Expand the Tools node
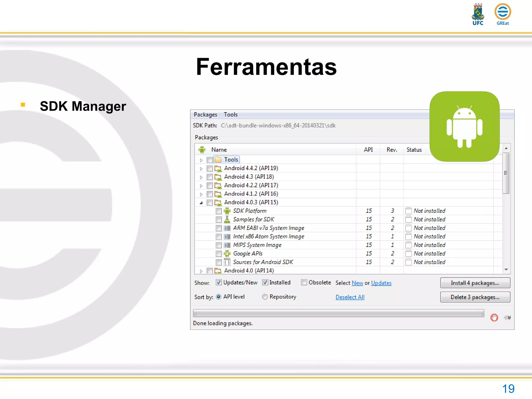Screen dimensions: 532x399 [201, 160]
